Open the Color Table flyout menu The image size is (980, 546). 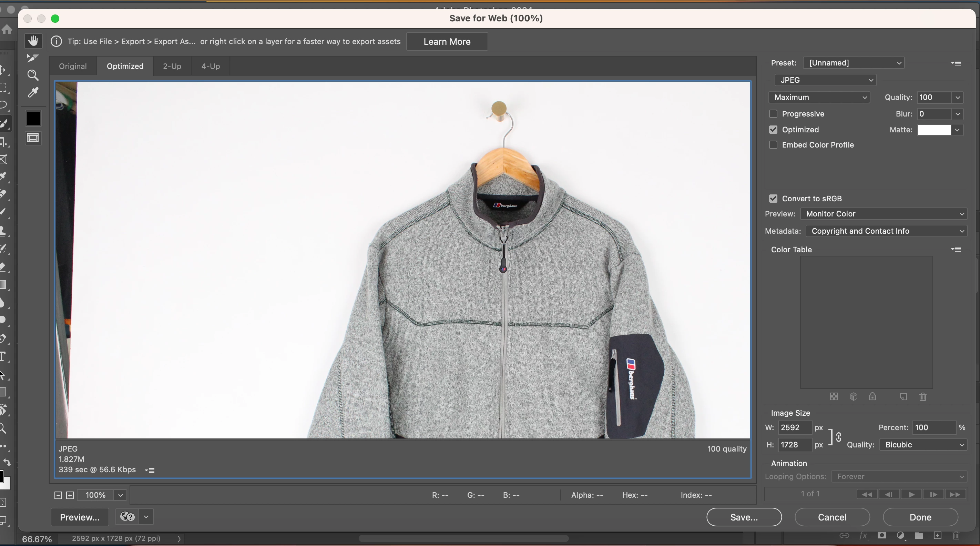pyautogui.click(x=956, y=249)
